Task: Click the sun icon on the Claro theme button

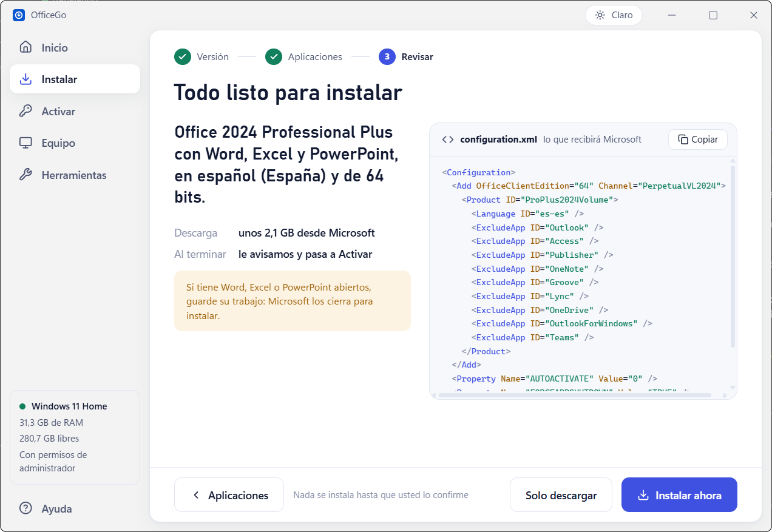Action: click(600, 15)
